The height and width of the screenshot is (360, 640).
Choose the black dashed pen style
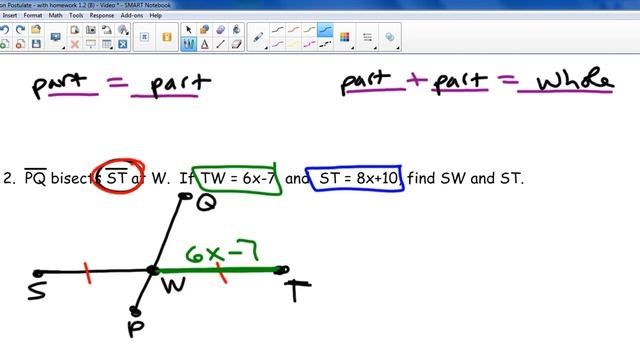[x=325, y=44]
